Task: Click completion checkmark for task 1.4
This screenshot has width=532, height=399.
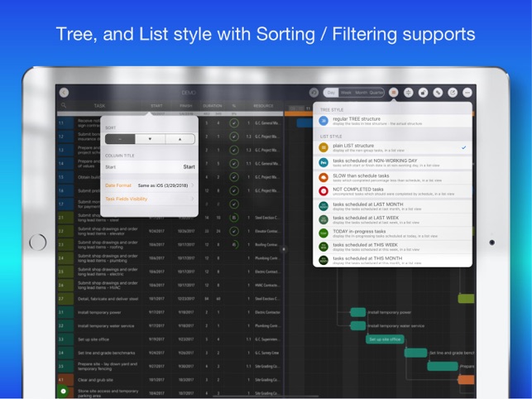Action: [234, 163]
